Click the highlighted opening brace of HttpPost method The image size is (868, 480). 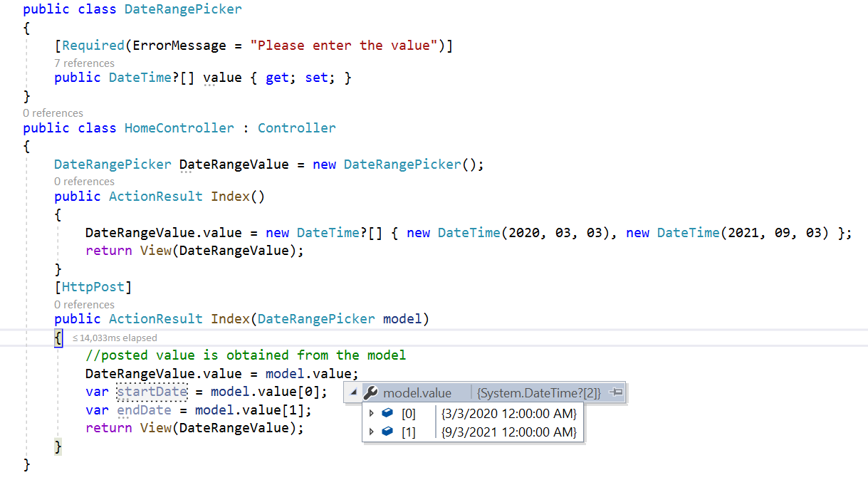[x=58, y=338]
